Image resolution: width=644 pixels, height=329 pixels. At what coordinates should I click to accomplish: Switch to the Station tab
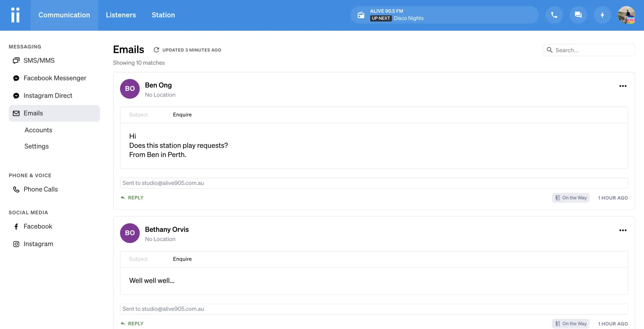click(x=163, y=15)
